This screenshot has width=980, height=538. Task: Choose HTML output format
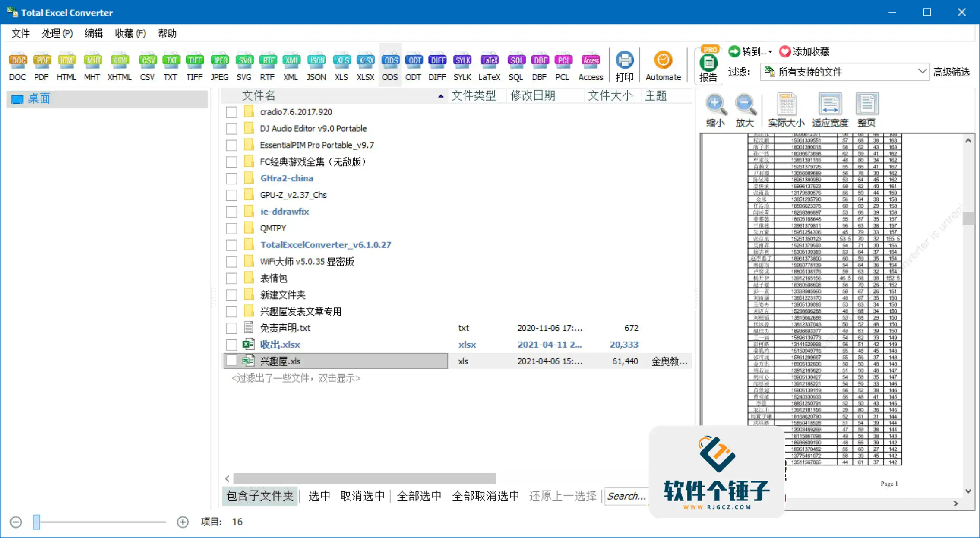66,66
